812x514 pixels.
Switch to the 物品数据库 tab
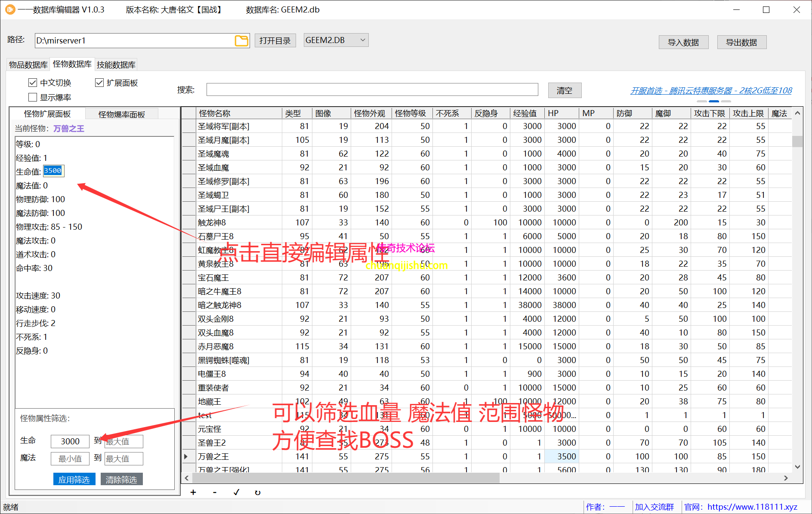tap(28, 65)
